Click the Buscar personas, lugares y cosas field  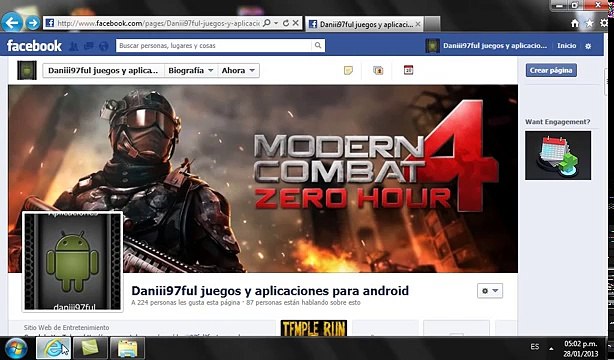coord(214,45)
